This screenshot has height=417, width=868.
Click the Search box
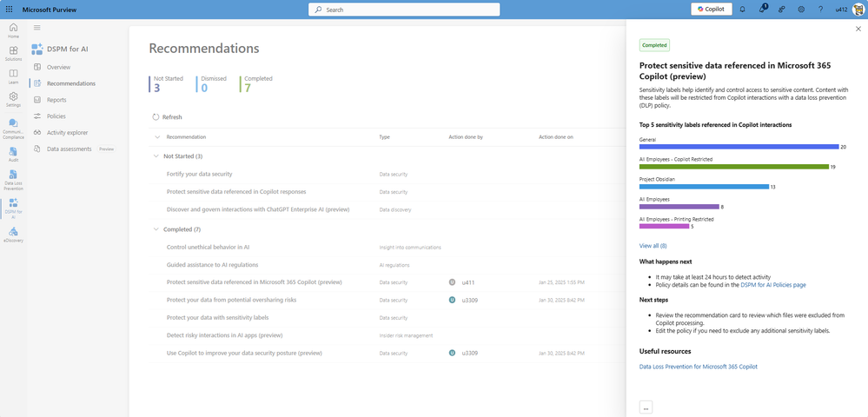pos(404,10)
